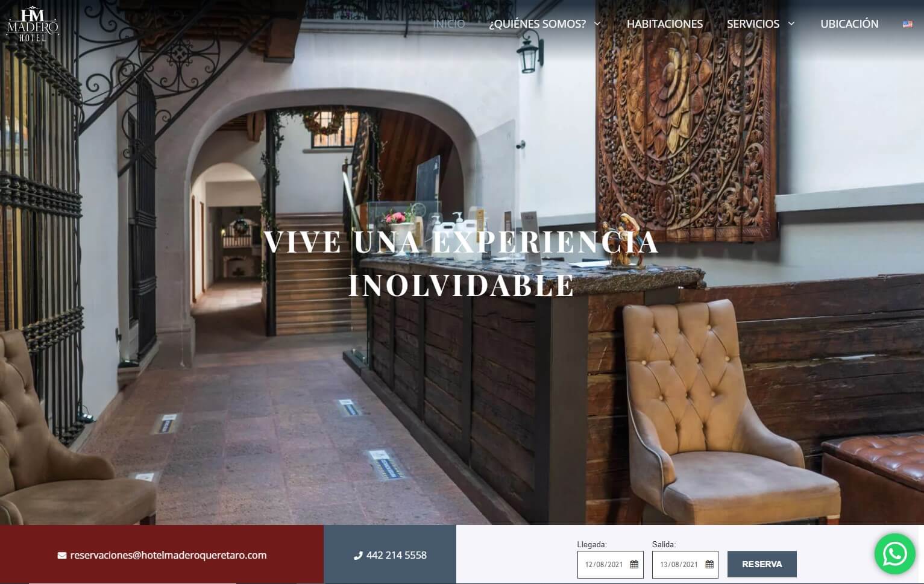
Task: Open the WhatsApp chat bubble
Action: click(x=895, y=553)
